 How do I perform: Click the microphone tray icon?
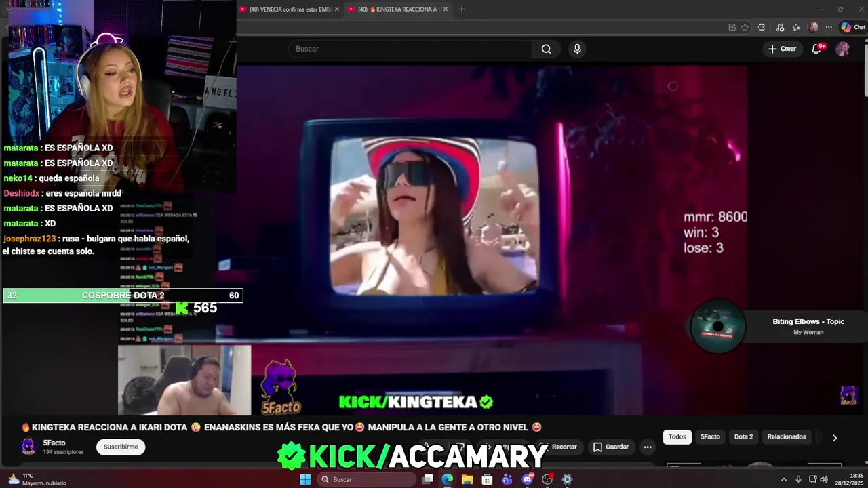point(798,479)
